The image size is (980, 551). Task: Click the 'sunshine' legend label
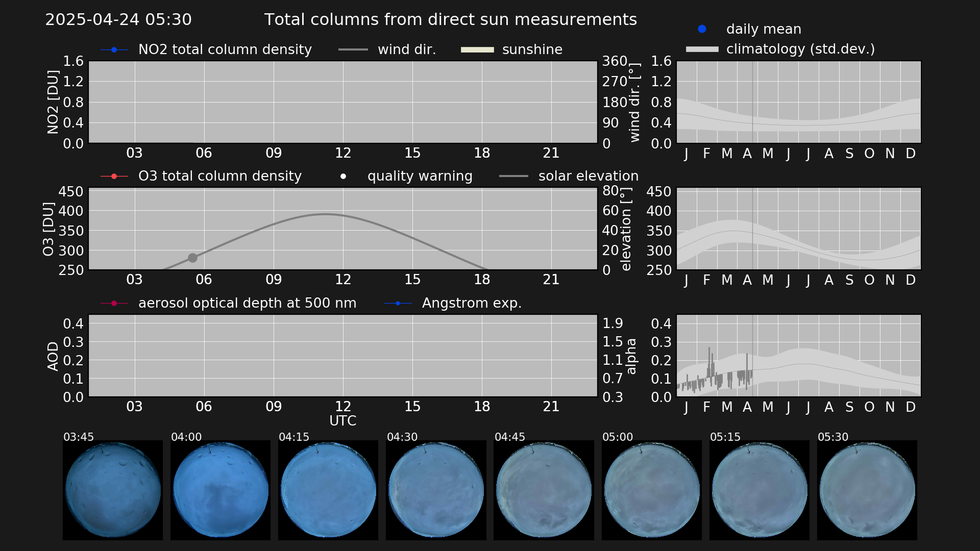click(532, 49)
